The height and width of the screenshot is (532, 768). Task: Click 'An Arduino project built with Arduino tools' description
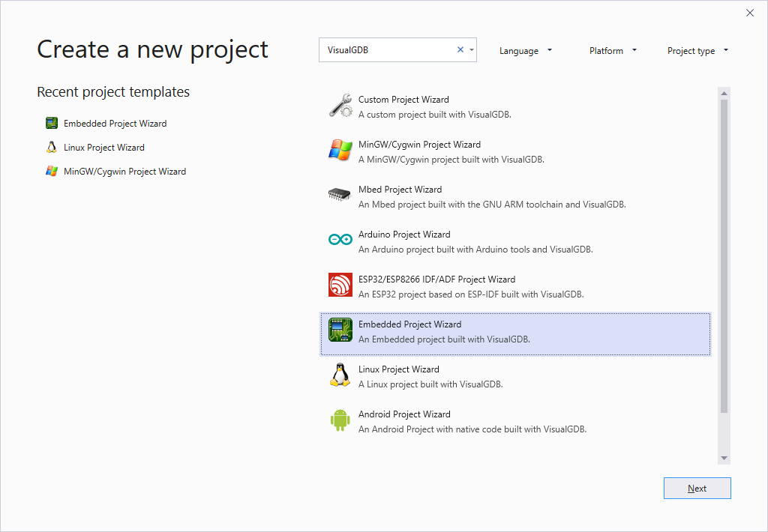pyautogui.click(x=475, y=250)
